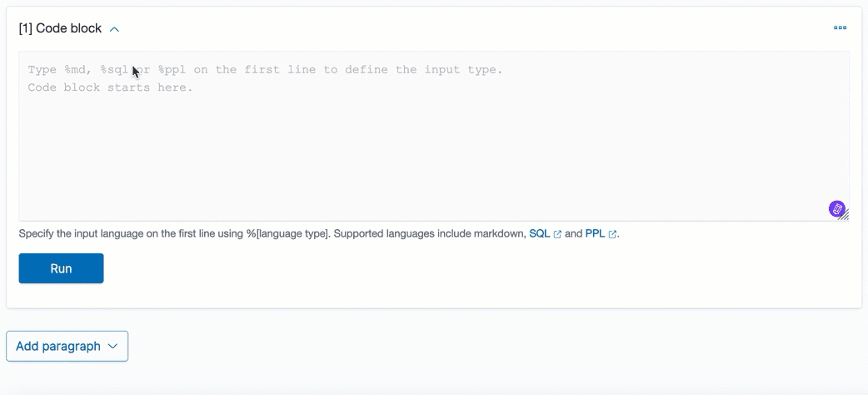Viewport: 868px width, 395px height.
Task: Open the PPL documentation link
Action: coord(595,234)
